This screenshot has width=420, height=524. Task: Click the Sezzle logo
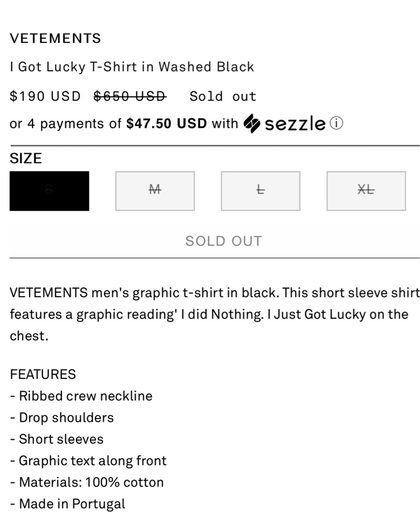coord(285,124)
